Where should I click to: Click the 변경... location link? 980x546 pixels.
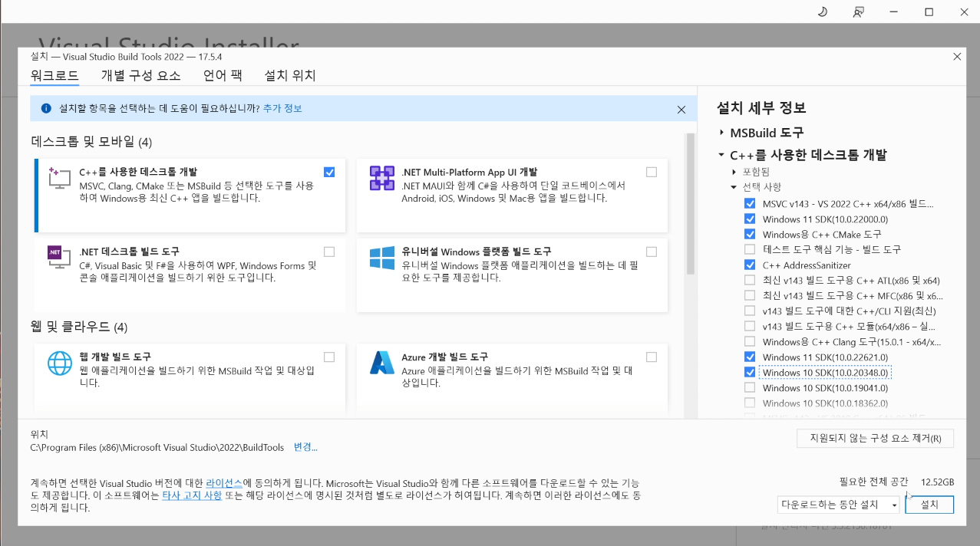point(305,447)
